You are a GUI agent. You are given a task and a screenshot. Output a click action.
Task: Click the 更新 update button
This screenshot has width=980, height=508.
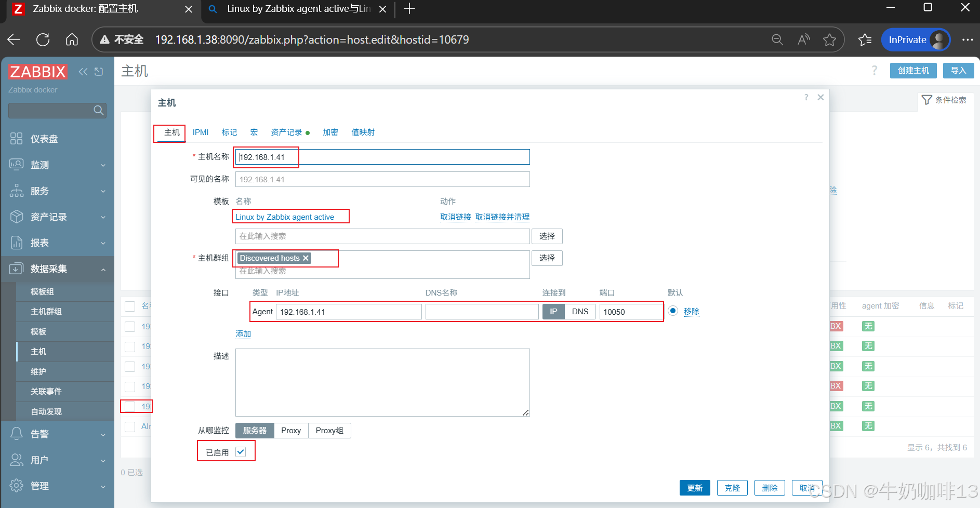click(x=695, y=488)
